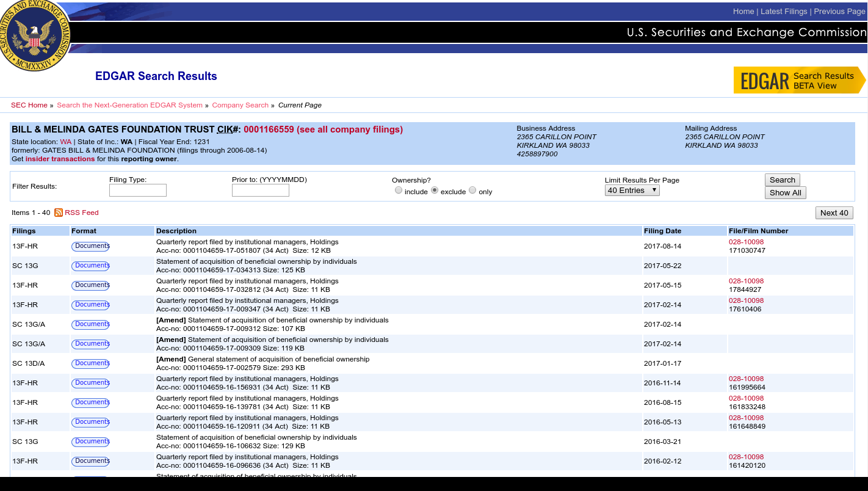Open Documents for 13F-HR filed 2016-08-15
The image size is (868, 491).
coord(90,402)
